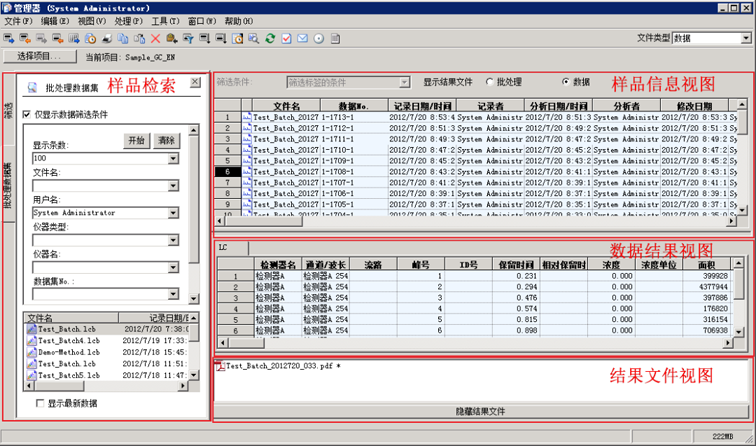Click the magnifier search toolbar icon
This screenshot has width=756, height=446.
[x=253, y=38]
